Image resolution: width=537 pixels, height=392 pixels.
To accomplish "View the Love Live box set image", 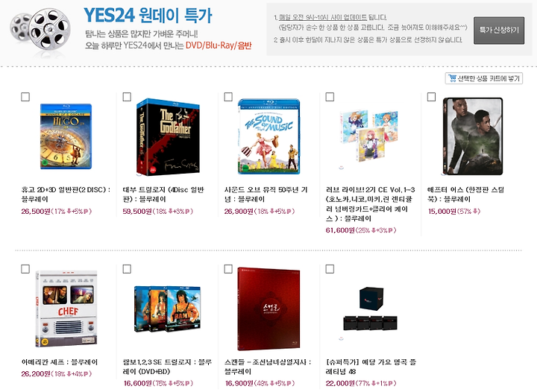I will tap(370, 136).
